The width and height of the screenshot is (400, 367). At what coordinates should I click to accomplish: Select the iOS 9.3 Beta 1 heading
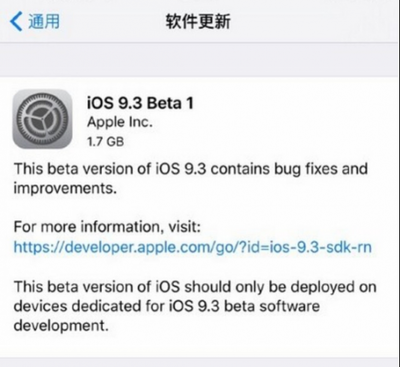[140, 103]
